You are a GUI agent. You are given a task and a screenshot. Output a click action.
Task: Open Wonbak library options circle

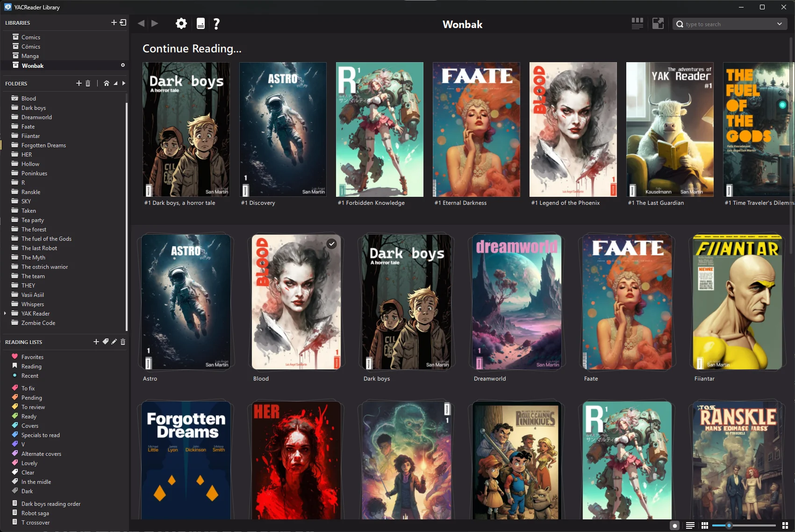pyautogui.click(x=123, y=65)
